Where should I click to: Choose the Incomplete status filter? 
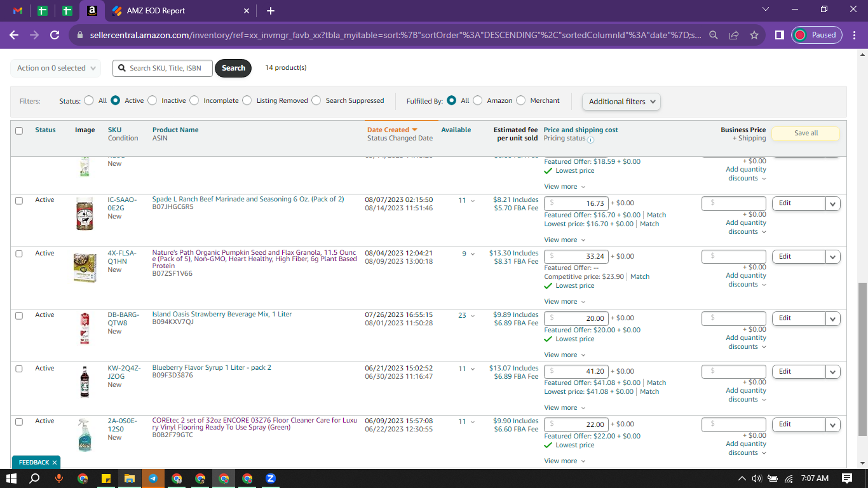pyautogui.click(x=194, y=100)
